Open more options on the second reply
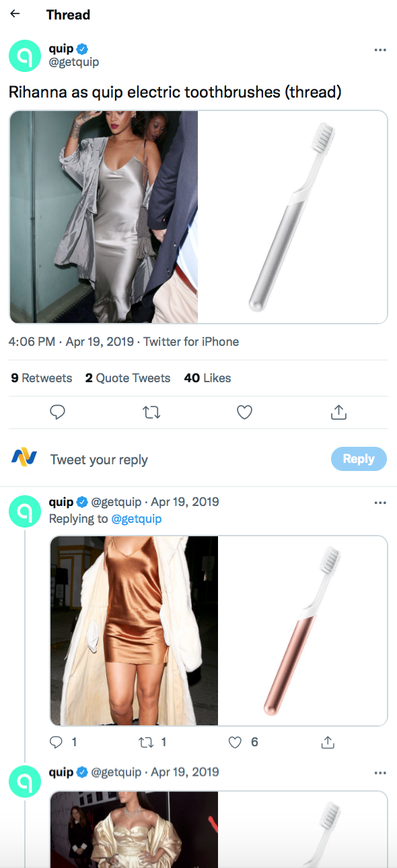The width and height of the screenshot is (397, 868). 380,772
